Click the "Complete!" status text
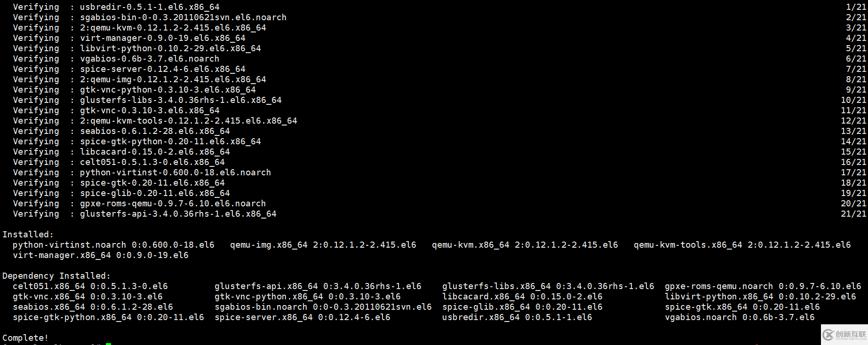 25,337
